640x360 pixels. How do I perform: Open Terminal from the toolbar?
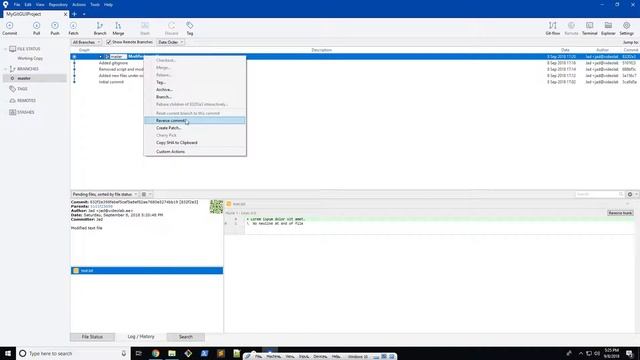[x=589, y=28]
